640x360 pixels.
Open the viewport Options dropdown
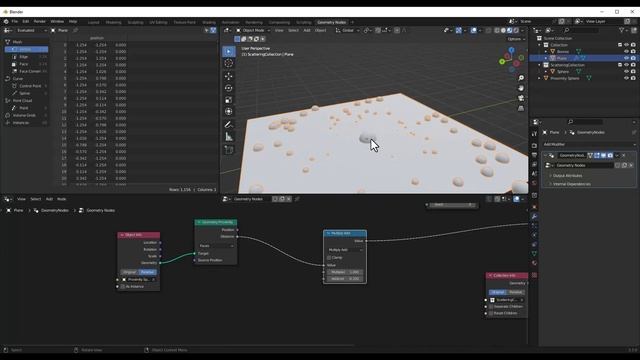516,39
